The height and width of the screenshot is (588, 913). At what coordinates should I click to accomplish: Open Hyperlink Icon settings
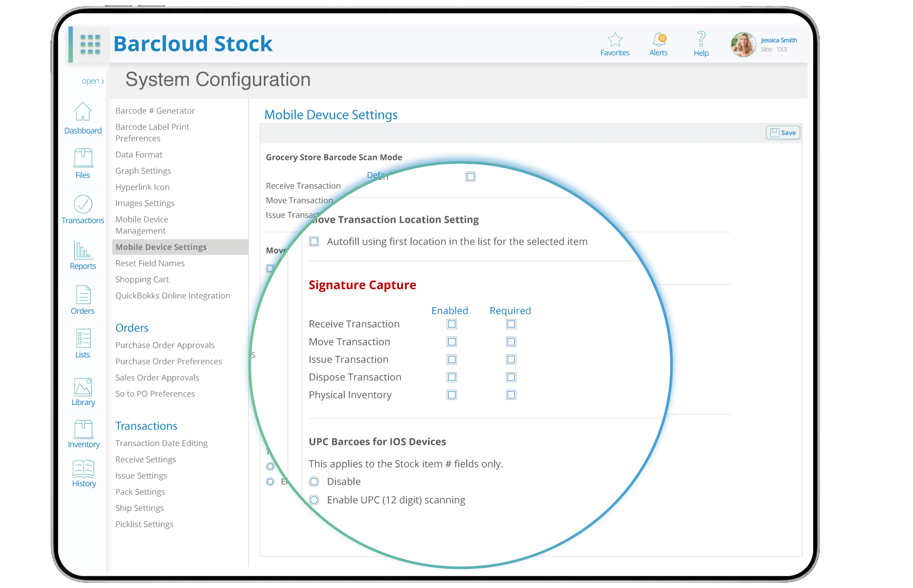pyautogui.click(x=142, y=187)
